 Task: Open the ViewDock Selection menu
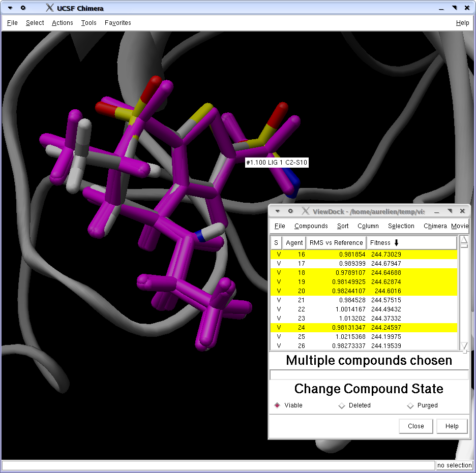tap(401, 226)
